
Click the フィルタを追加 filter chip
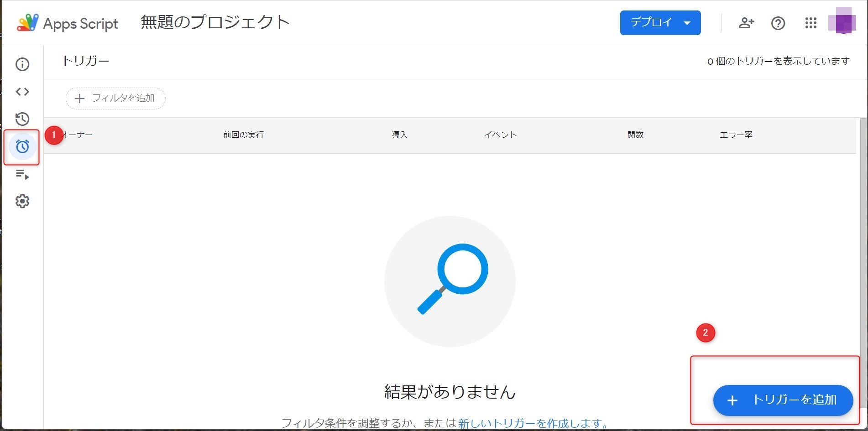click(x=115, y=99)
